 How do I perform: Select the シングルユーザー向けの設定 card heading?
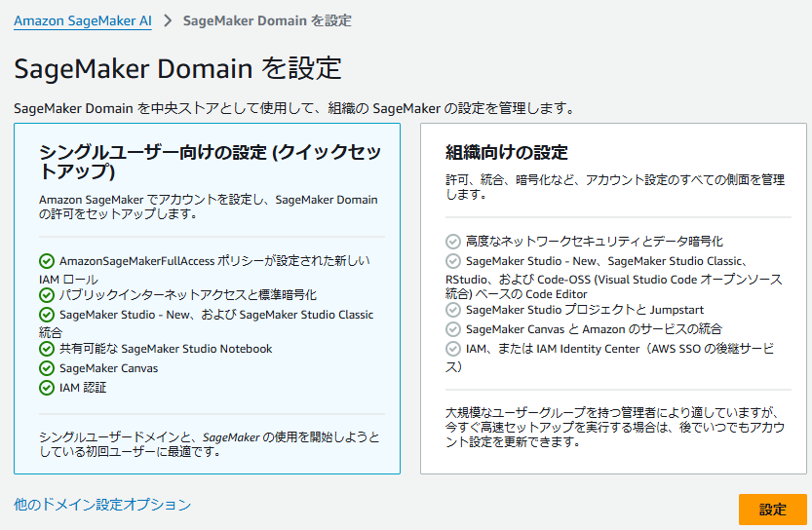[210, 161]
